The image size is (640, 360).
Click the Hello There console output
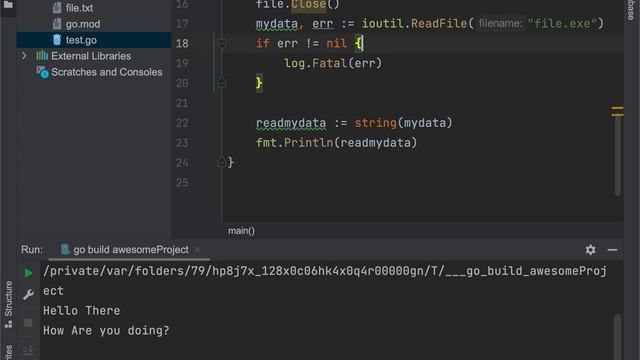(x=82, y=311)
